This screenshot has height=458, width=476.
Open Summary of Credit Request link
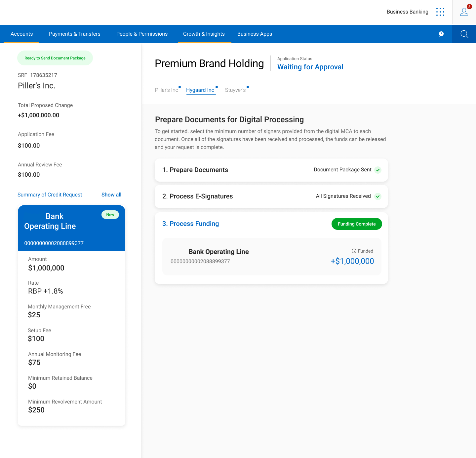(50, 195)
